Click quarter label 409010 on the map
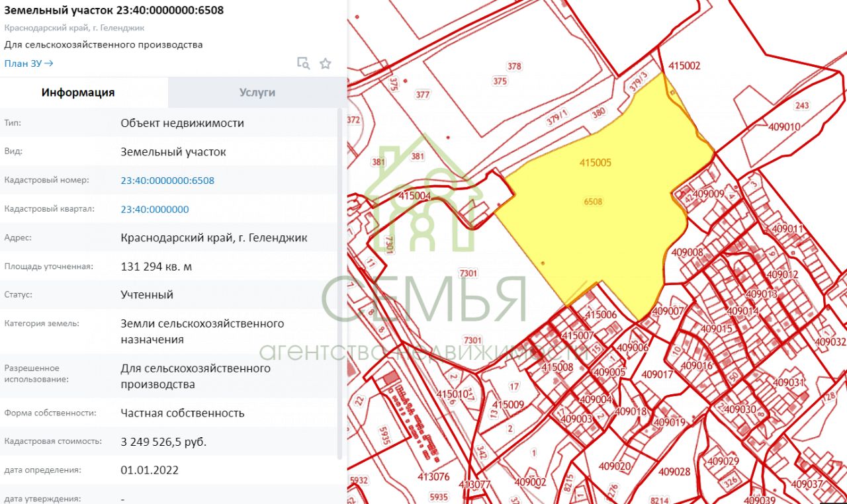The width and height of the screenshot is (847, 504). (785, 127)
